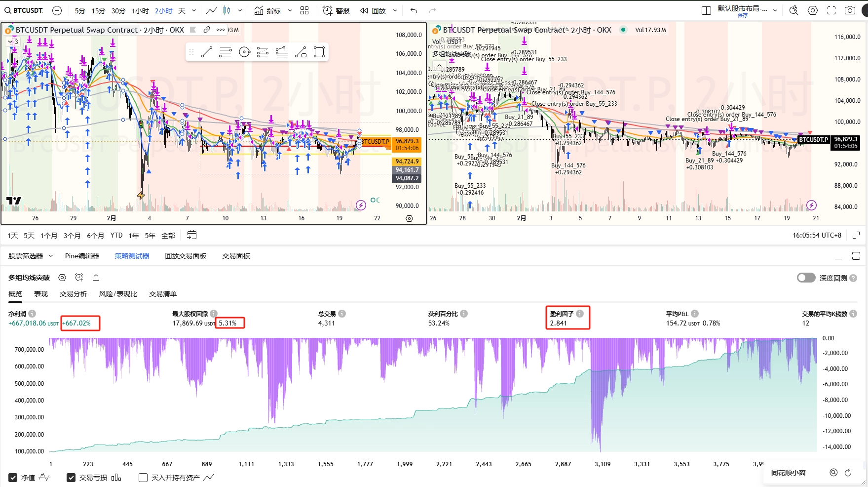Select the YTD date range
Image resolution: width=868 pixels, height=487 pixels.
(116, 236)
